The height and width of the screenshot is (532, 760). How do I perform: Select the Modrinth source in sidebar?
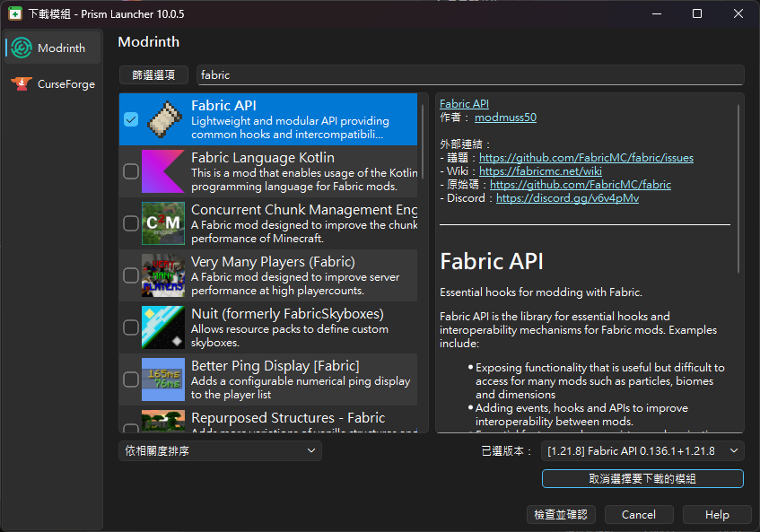click(51, 48)
